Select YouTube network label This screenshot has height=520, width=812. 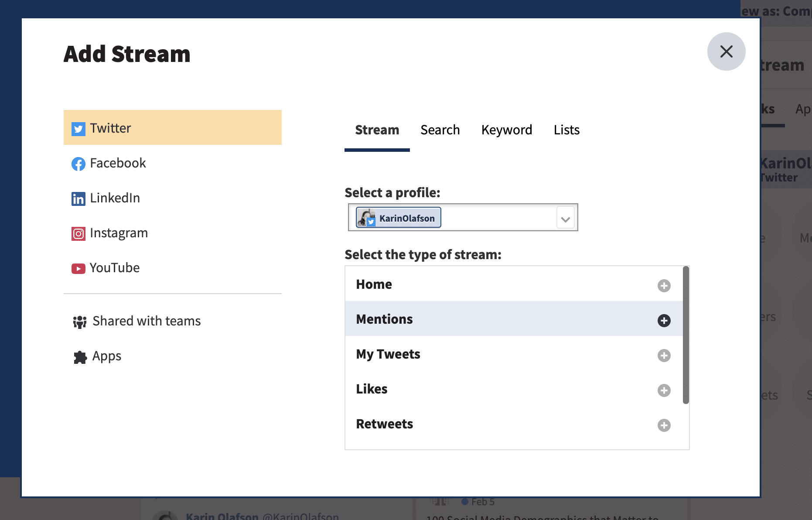click(x=115, y=268)
